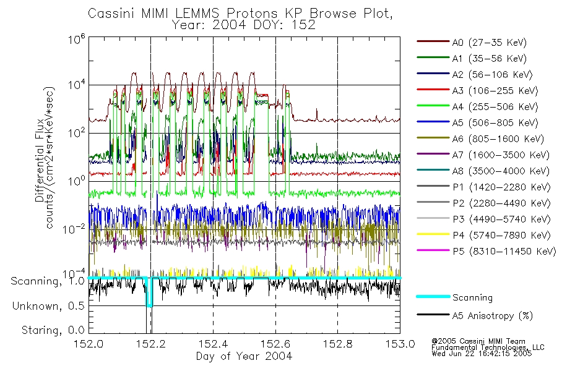This screenshot has width=588, height=371.
Task: Click the 152.6 x-axis tick label
Action: click(275, 344)
